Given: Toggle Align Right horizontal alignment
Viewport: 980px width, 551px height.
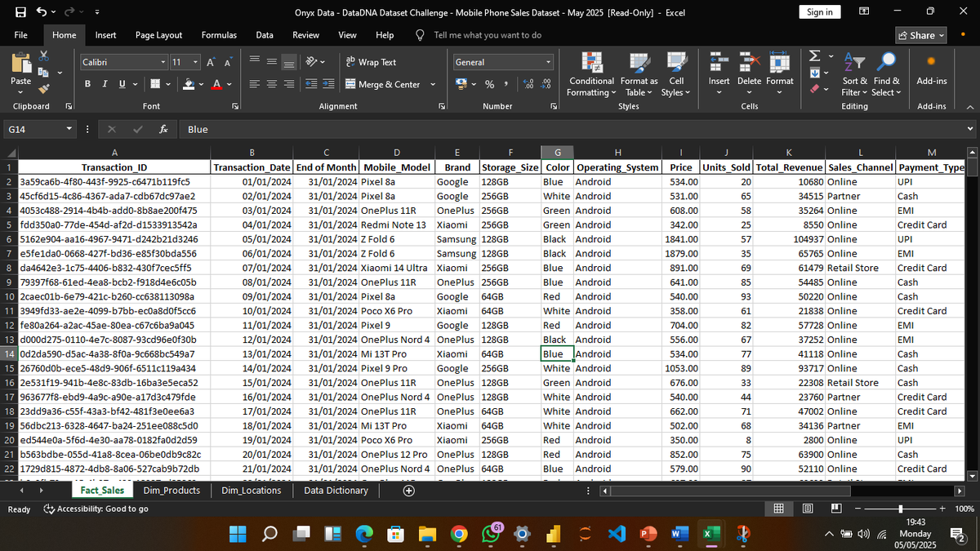Looking at the screenshot, I should tap(288, 84).
